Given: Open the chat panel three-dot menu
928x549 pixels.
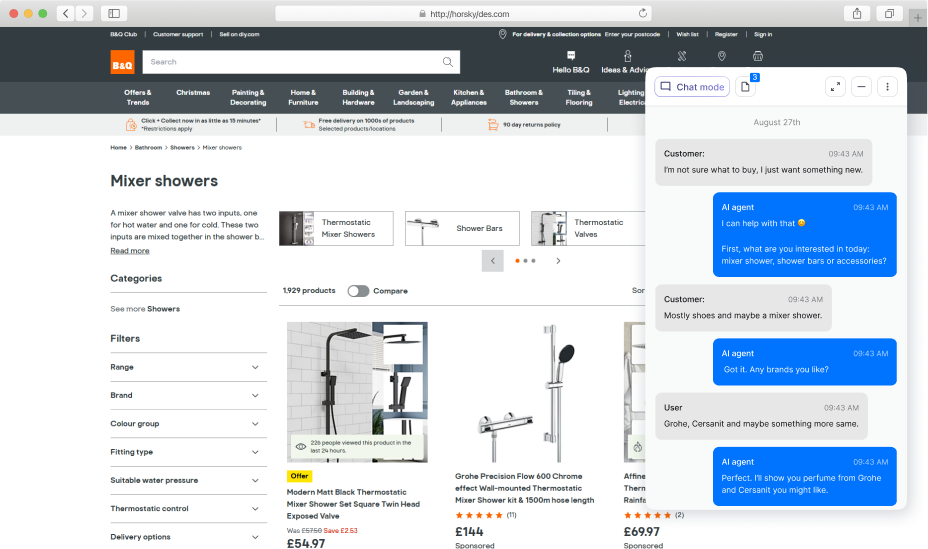Looking at the screenshot, I should coord(887,87).
